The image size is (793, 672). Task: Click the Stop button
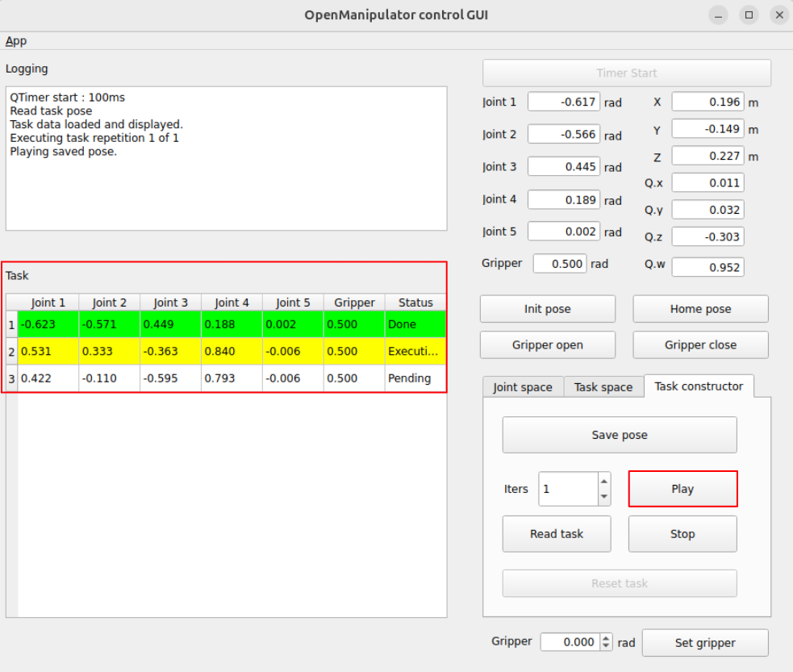(x=682, y=534)
